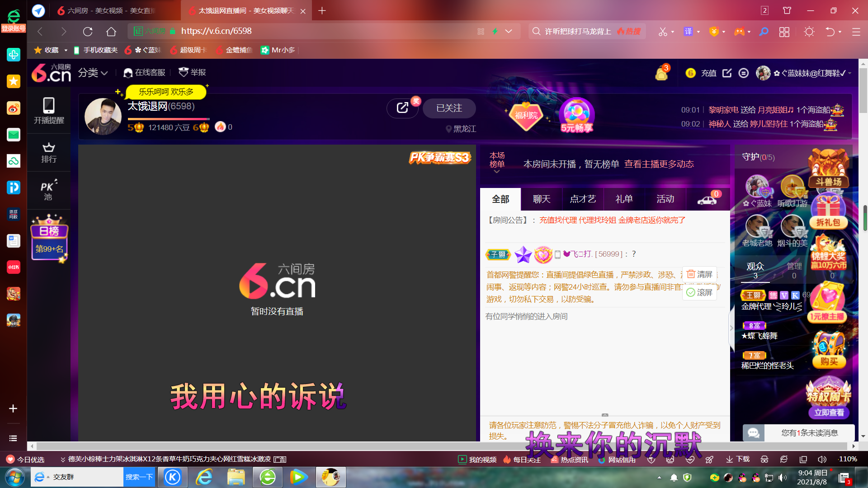This screenshot has height=488, width=868.
Task: Click the streamer avatar thumbnail
Action: click(103, 117)
